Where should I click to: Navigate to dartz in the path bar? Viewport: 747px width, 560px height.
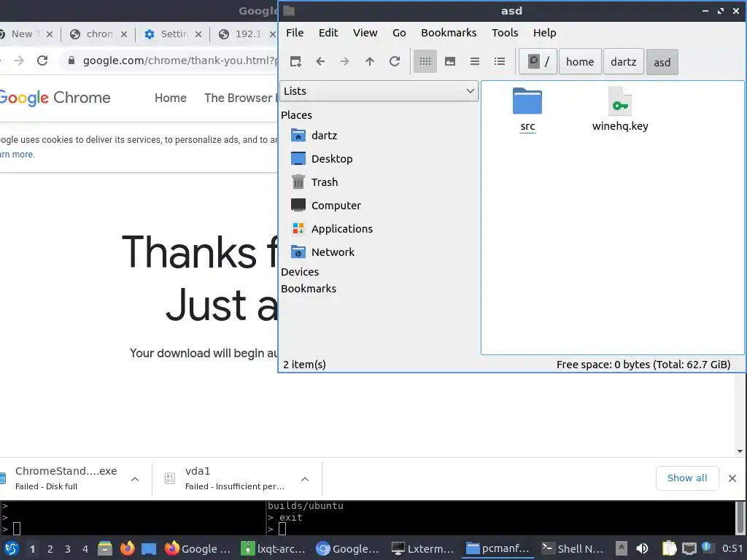[624, 61]
